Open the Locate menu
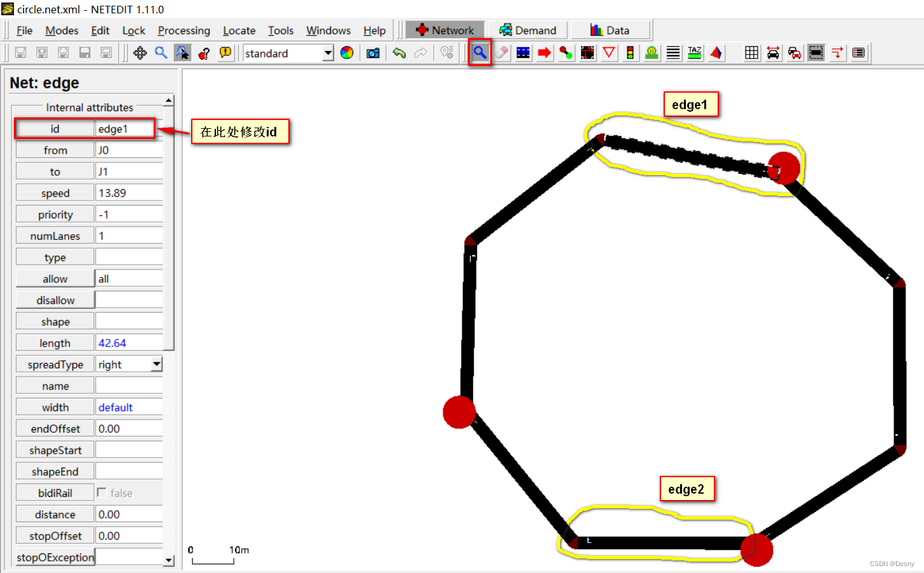The height and width of the screenshot is (573, 924). tap(239, 30)
